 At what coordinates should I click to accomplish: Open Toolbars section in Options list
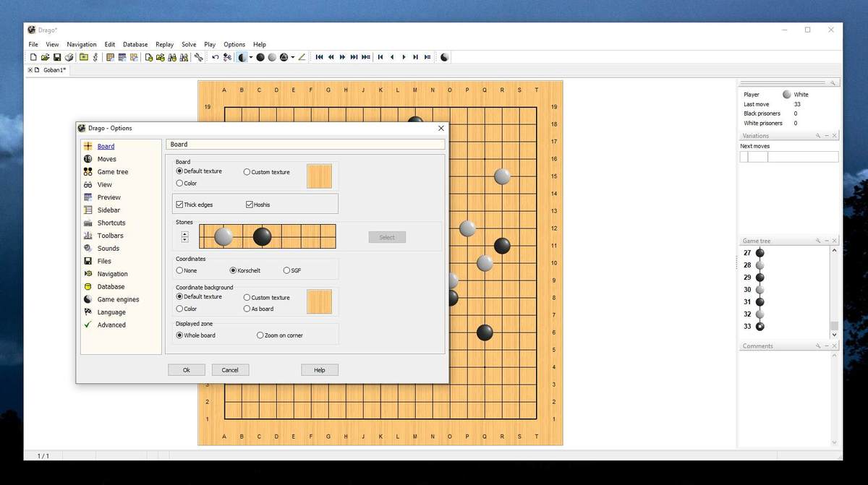(x=110, y=236)
